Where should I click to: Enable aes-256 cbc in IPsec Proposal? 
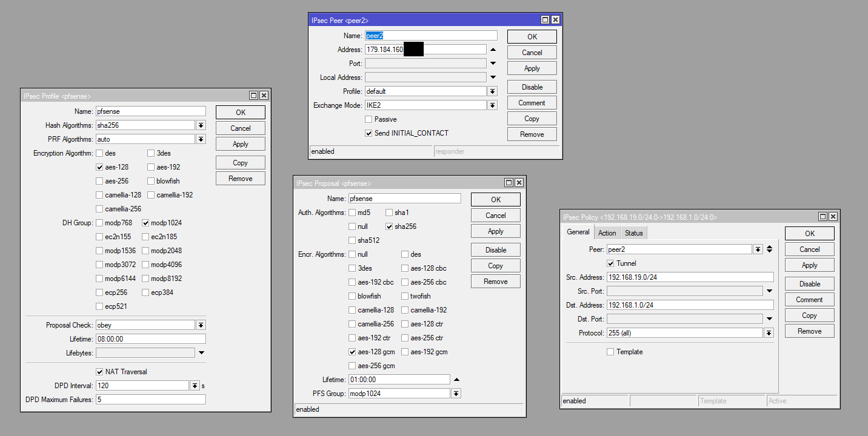coord(405,282)
